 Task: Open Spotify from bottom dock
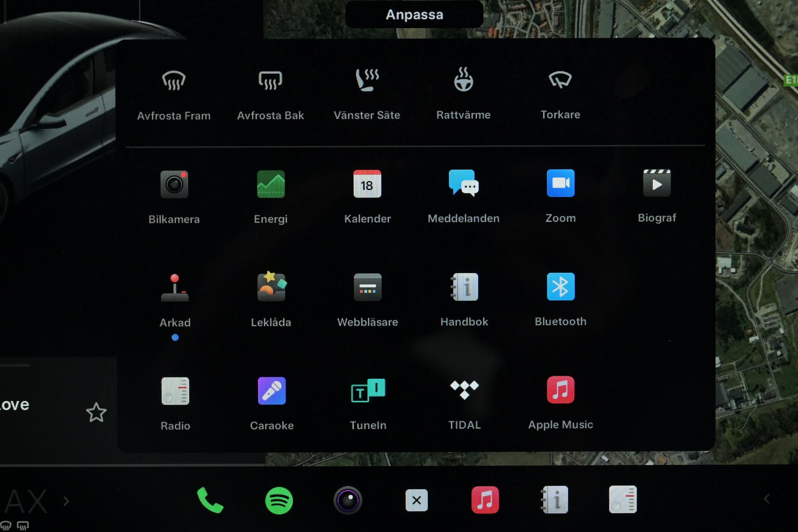pyautogui.click(x=279, y=500)
